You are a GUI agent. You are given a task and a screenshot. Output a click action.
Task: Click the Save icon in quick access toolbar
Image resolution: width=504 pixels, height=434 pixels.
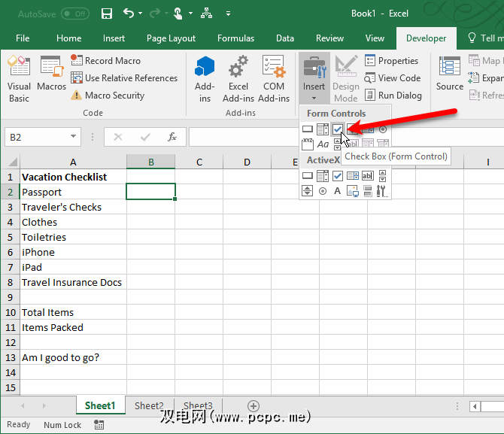click(106, 14)
